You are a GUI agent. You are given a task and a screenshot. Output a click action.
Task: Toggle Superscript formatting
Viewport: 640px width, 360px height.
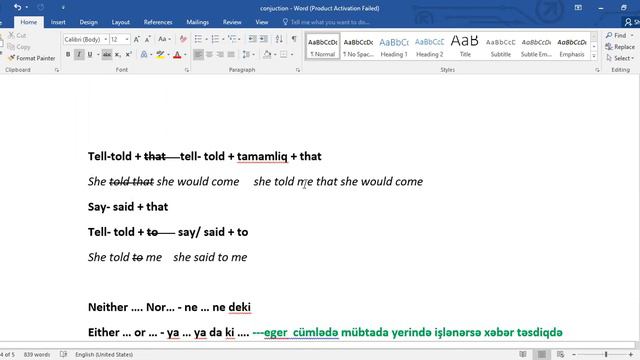pyautogui.click(x=128, y=54)
